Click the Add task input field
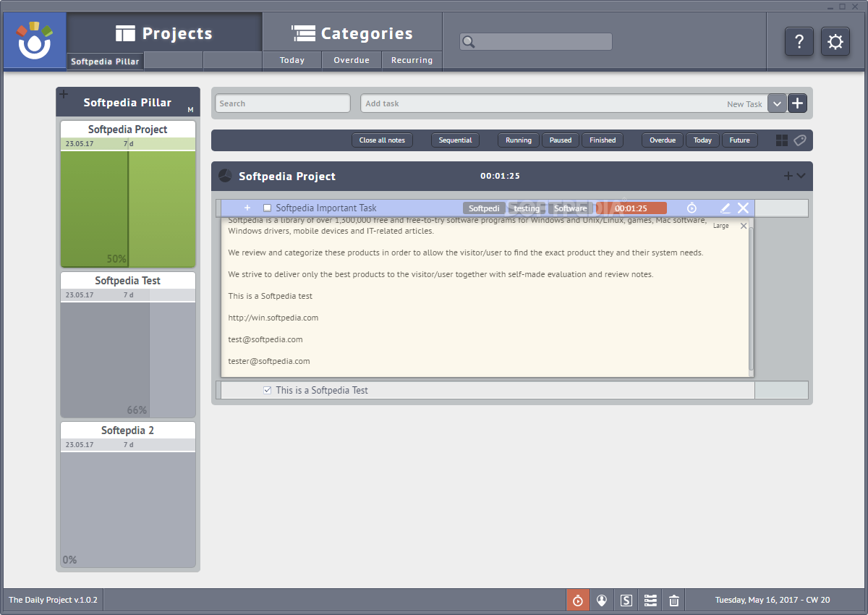This screenshot has height=615, width=868. click(563, 103)
